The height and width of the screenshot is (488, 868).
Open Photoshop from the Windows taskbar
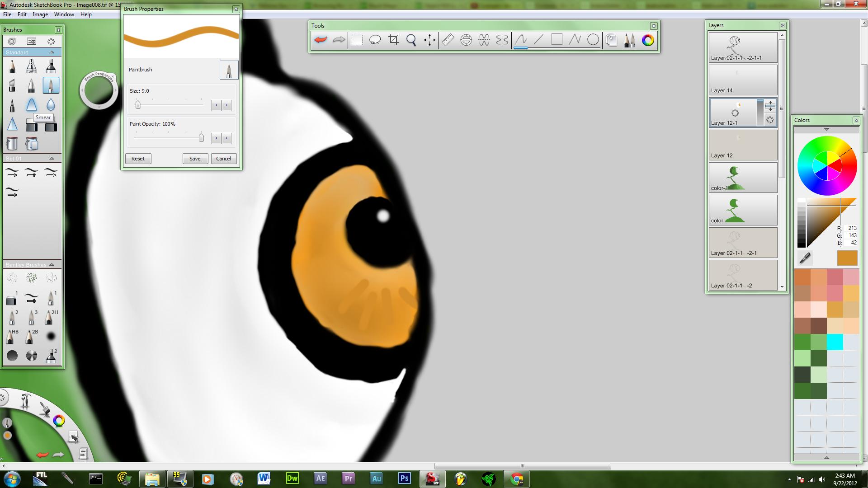click(405, 479)
